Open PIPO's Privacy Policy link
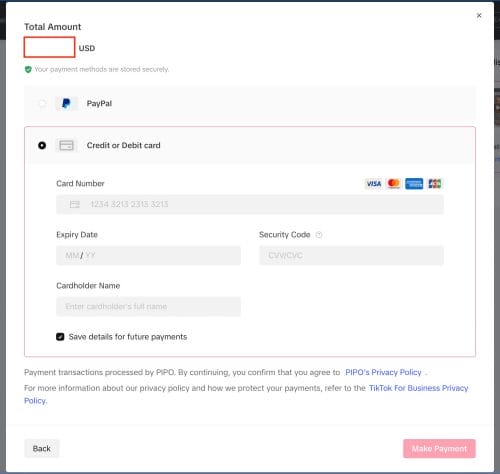 point(383,372)
